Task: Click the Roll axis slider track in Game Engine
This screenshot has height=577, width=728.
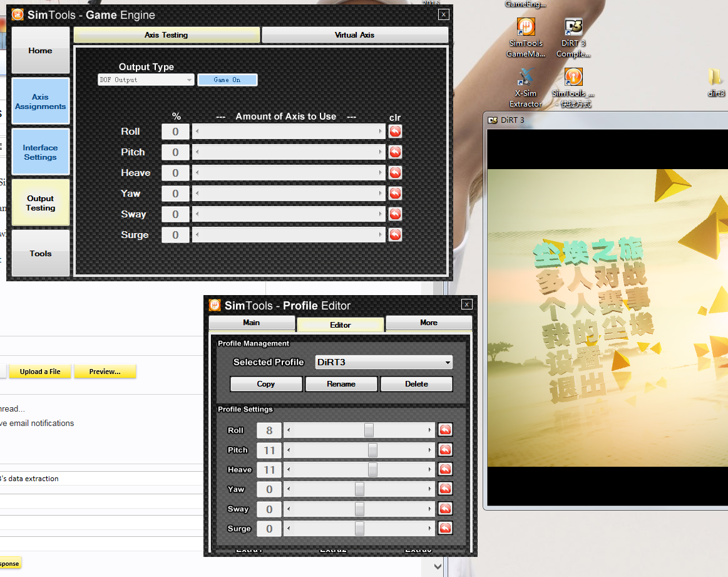Action: 289,132
